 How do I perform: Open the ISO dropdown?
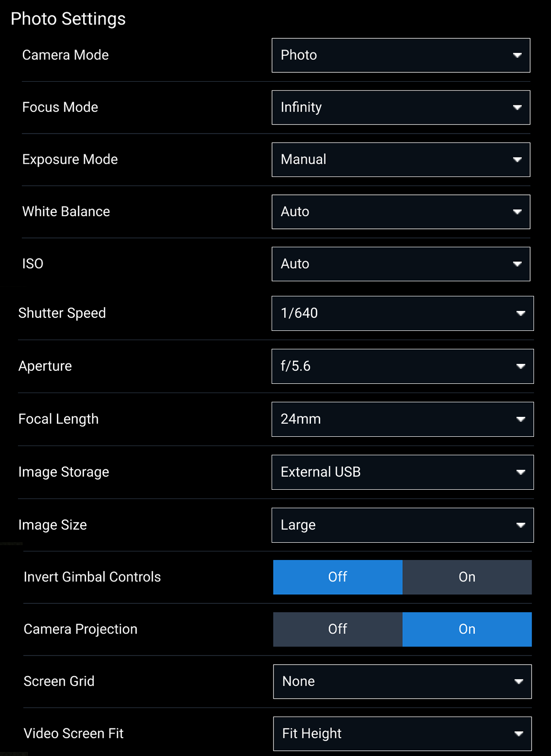(400, 264)
